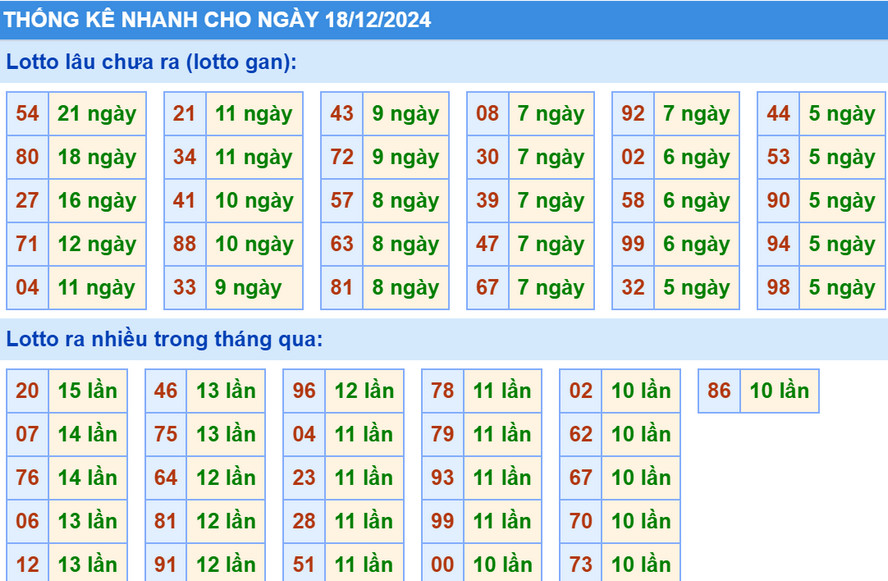The width and height of the screenshot is (888, 581).
Task: Click the cell for lotto 98 with 5 ngày
Action: (x=821, y=288)
